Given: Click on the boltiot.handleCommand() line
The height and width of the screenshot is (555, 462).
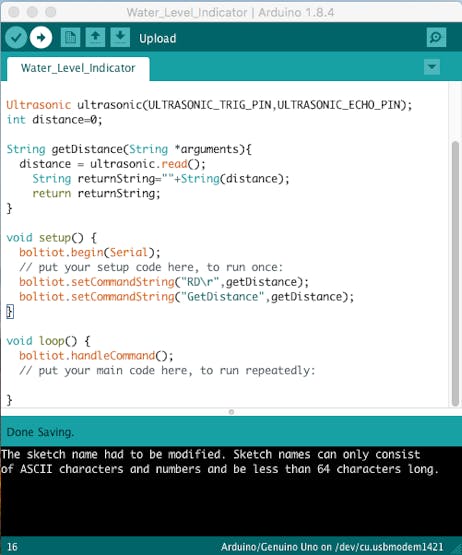Looking at the screenshot, I should click(x=96, y=355).
